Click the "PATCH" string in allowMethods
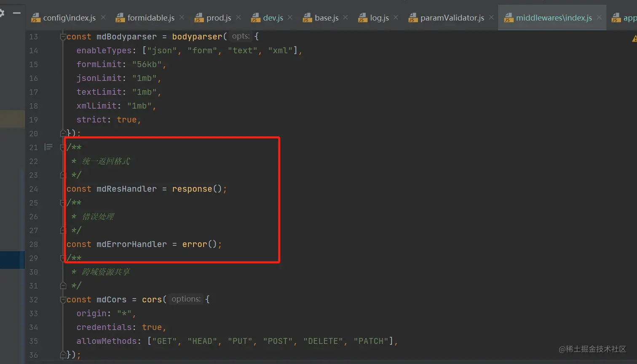The image size is (637, 364). click(x=371, y=341)
